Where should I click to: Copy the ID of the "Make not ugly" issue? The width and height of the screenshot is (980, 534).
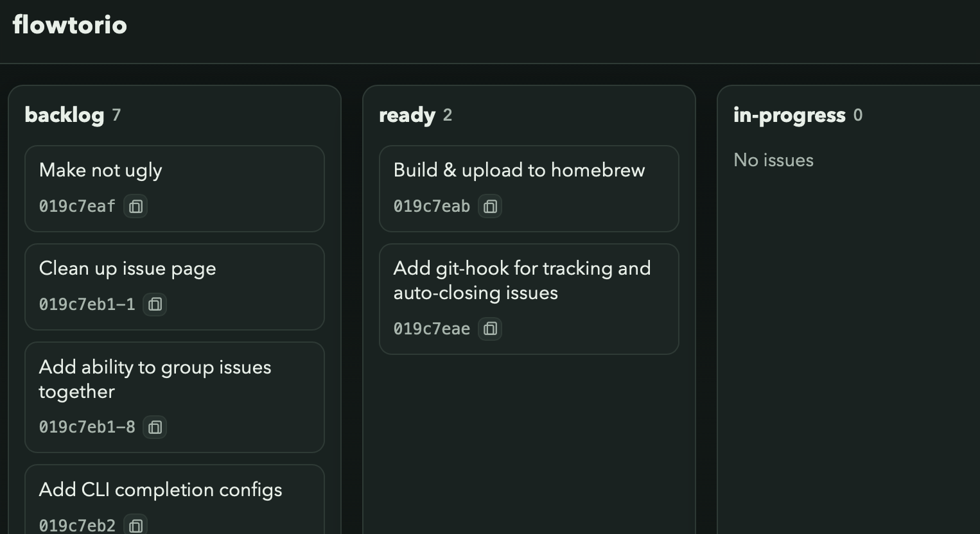tap(135, 206)
